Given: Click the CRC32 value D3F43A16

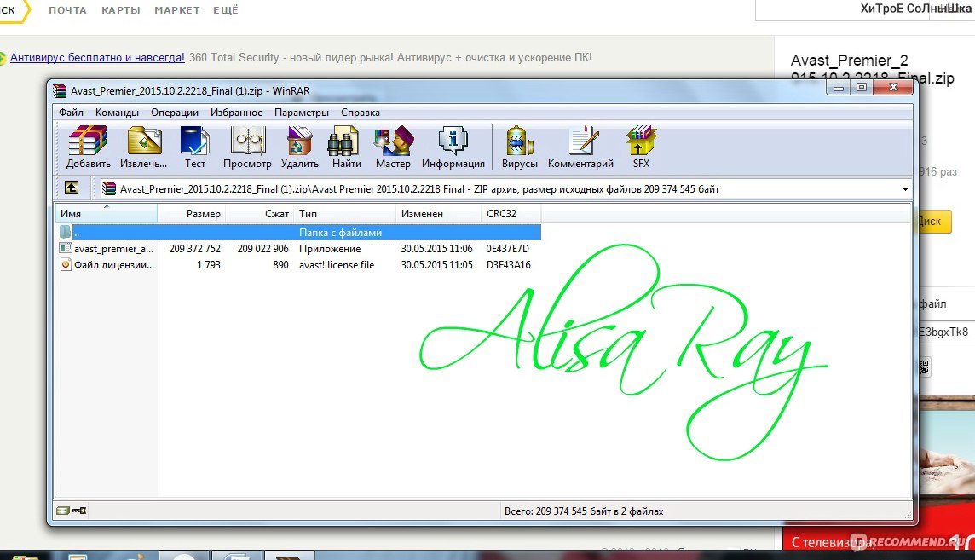Looking at the screenshot, I should coord(508,265).
